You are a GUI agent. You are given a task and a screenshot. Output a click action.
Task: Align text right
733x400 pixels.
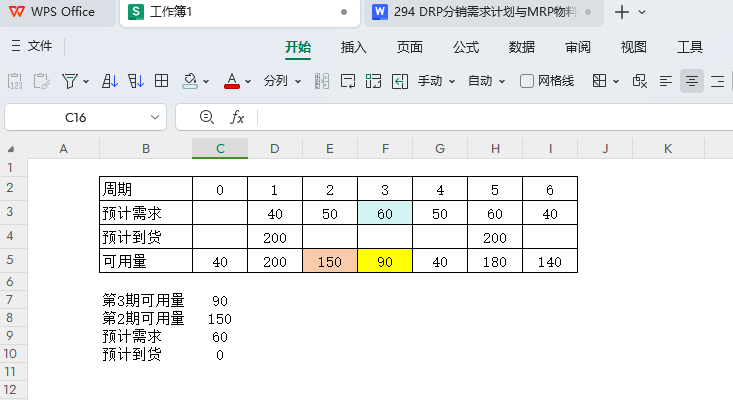tap(718, 81)
